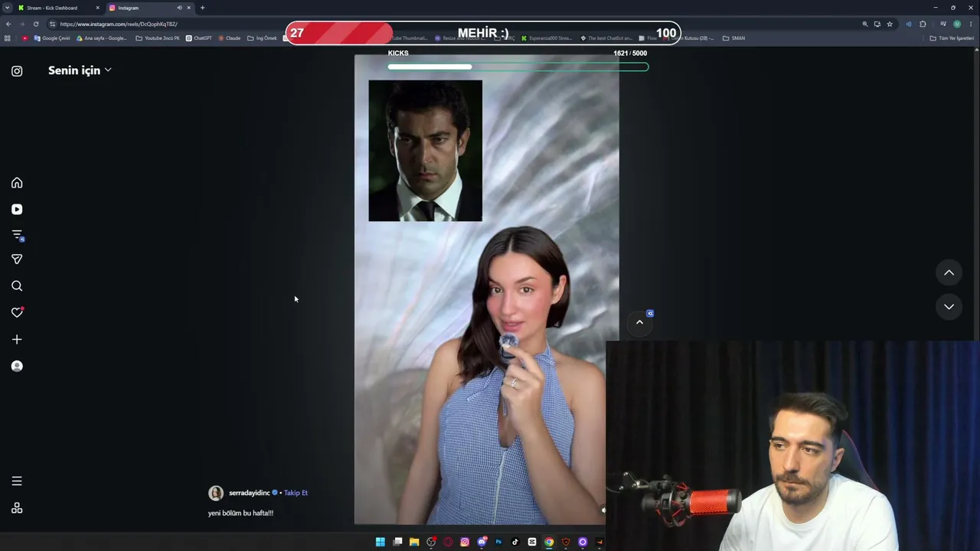This screenshot has height=551, width=980.
Task: Follow serradayidinc via 'Takip Et'
Action: [x=296, y=493]
